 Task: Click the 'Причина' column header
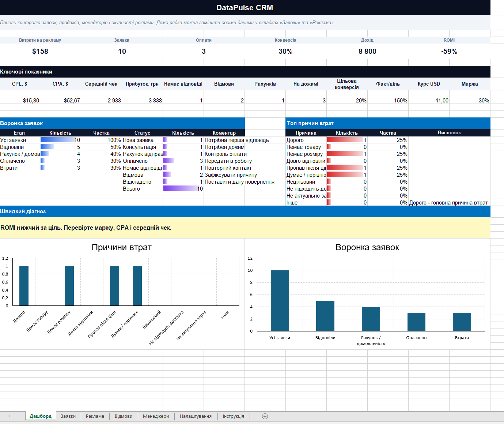(x=306, y=133)
